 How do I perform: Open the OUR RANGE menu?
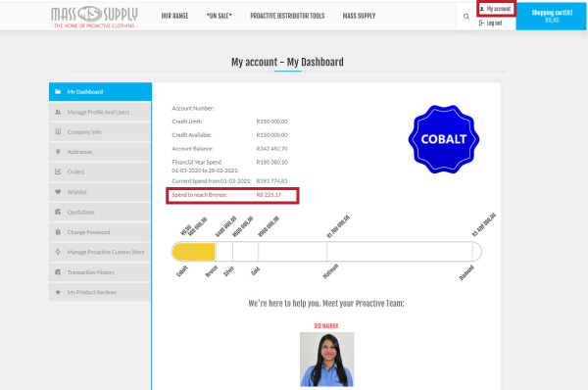click(x=174, y=16)
